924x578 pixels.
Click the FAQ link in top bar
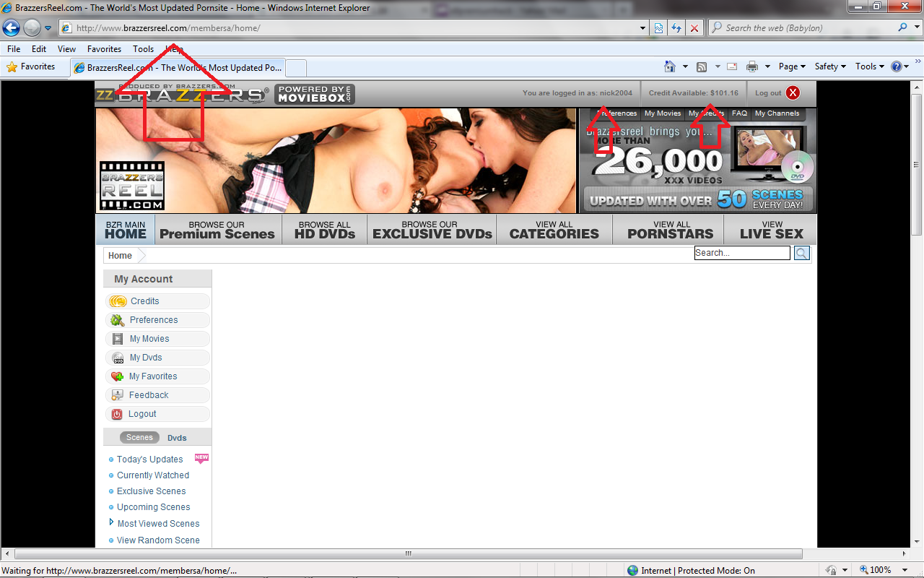pyautogui.click(x=739, y=113)
